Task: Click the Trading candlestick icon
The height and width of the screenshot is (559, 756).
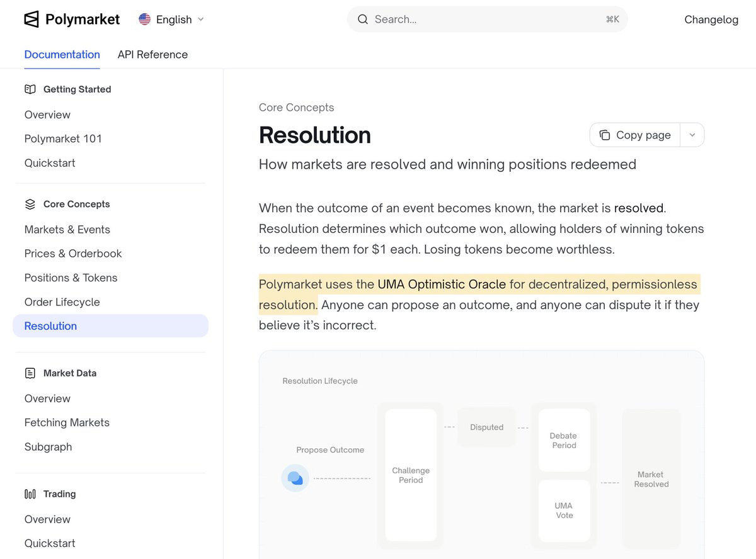Action: 30,494
